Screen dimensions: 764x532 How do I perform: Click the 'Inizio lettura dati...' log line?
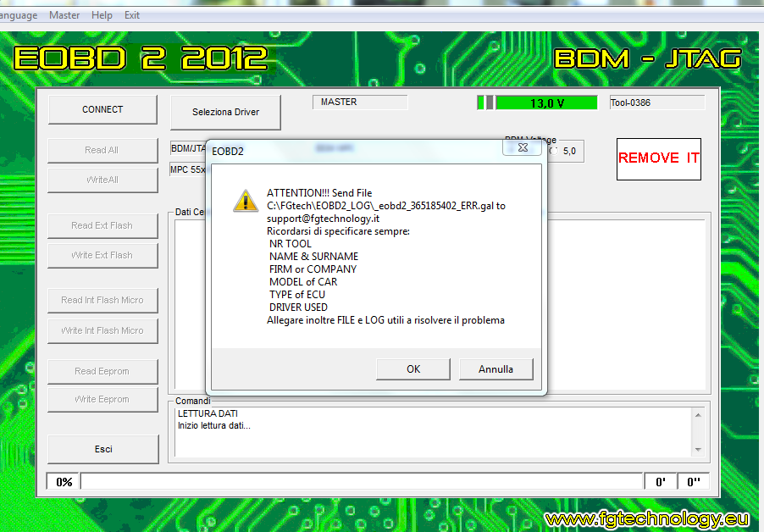(x=214, y=425)
